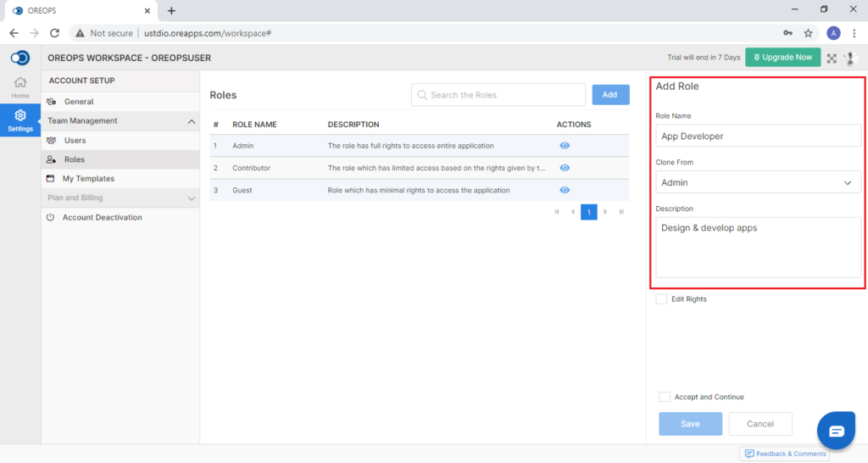Reload the page with refresh icon
Viewport: 868px width, 463px height.
(54, 33)
